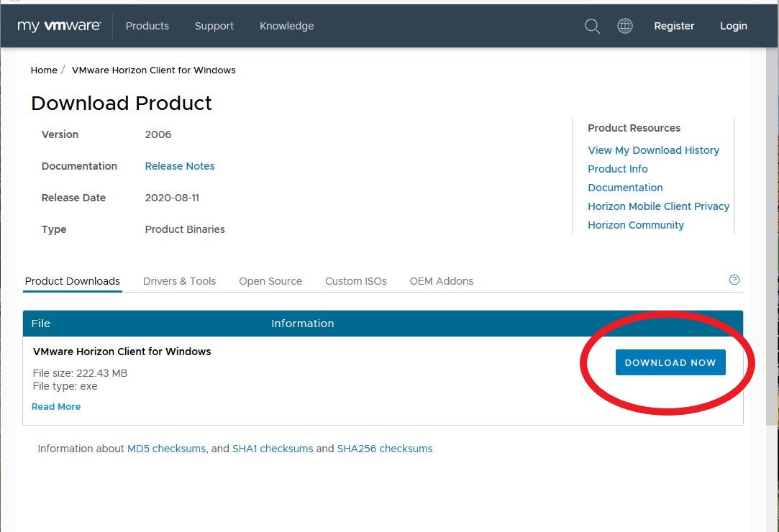The height and width of the screenshot is (532, 779).
Task: Open the OEM Addons tab
Action: pos(441,281)
